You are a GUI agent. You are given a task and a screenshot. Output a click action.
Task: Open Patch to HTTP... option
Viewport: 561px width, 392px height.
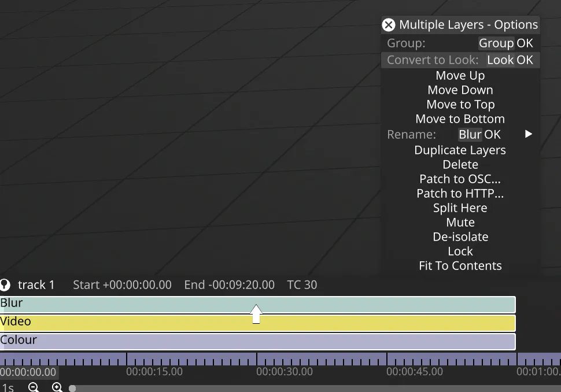pyautogui.click(x=460, y=194)
